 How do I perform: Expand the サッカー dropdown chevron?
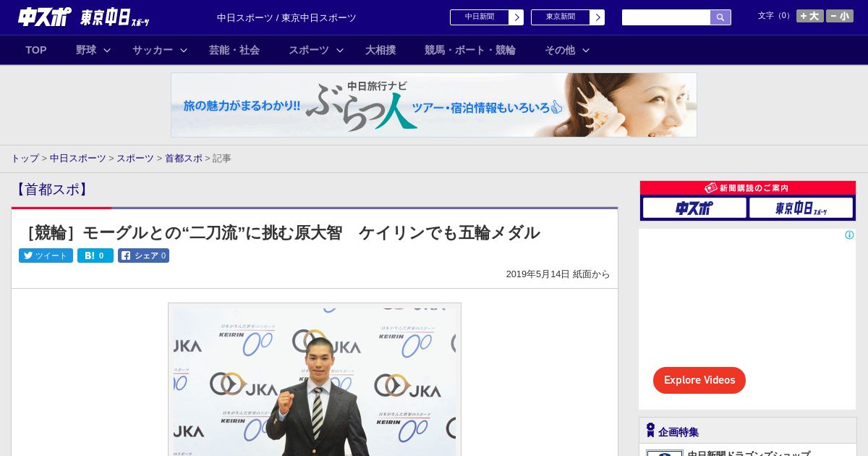pos(184,50)
